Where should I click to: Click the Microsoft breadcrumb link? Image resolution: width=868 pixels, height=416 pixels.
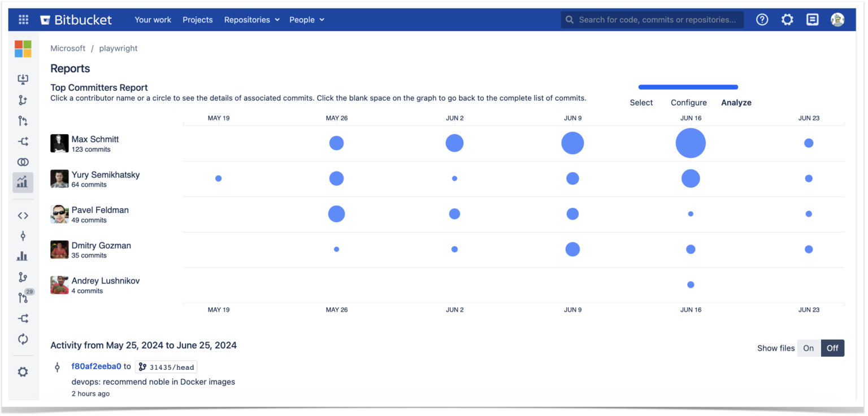pyautogui.click(x=68, y=48)
